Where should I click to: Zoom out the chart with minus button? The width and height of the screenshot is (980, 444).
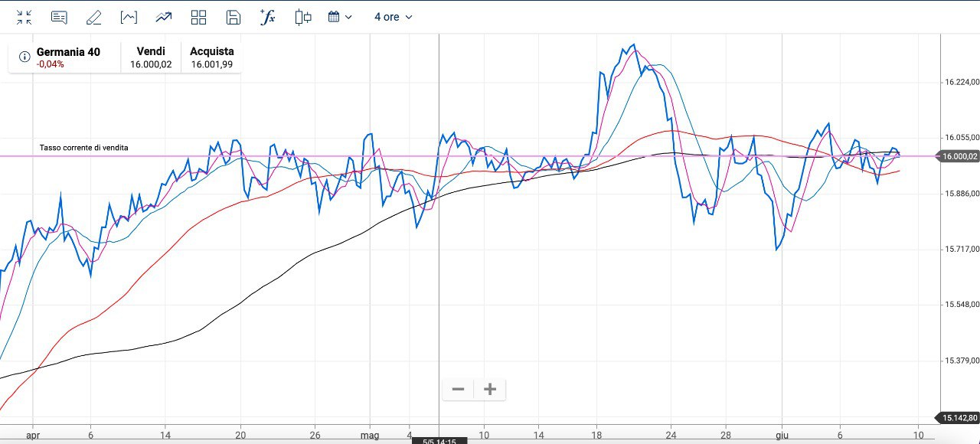pyautogui.click(x=458, y=390)
